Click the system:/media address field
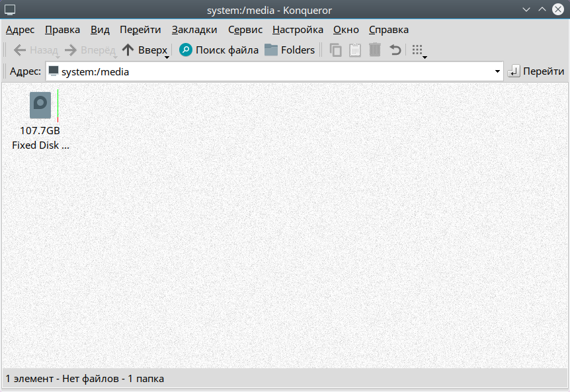 tap(274, 71)
